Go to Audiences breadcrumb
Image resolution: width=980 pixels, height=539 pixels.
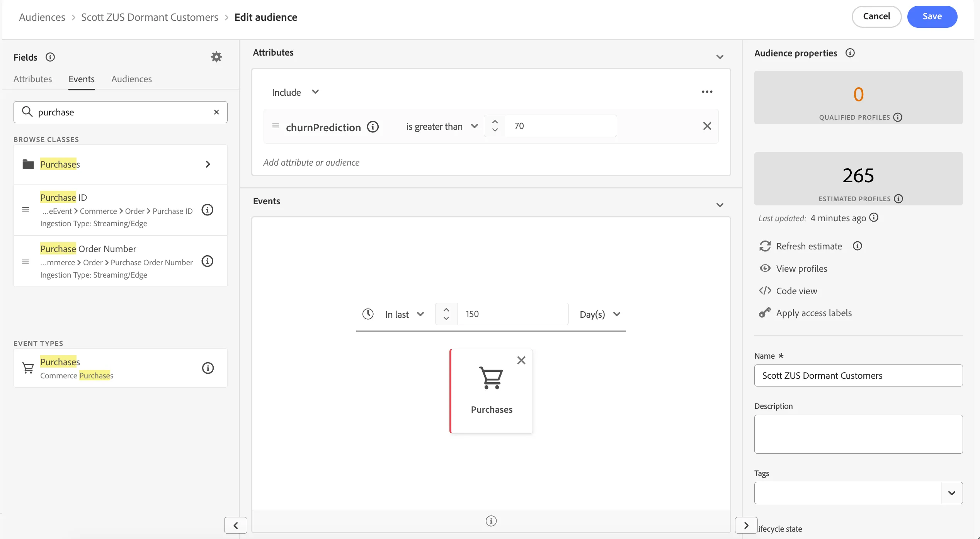42,17
